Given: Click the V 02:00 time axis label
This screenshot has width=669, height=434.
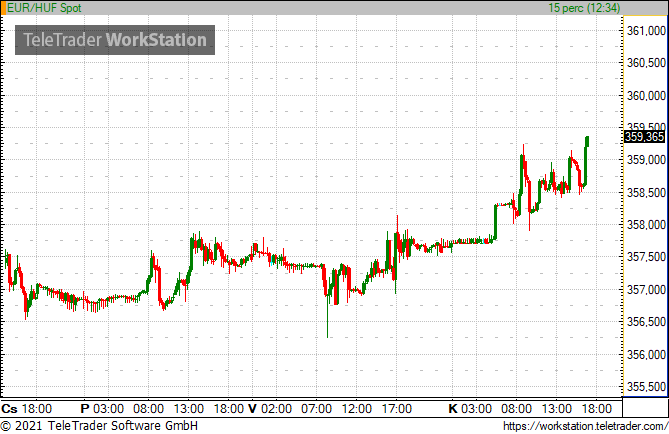Looking at the screenshot, I should pyautogui.click(x=270, y=409).
